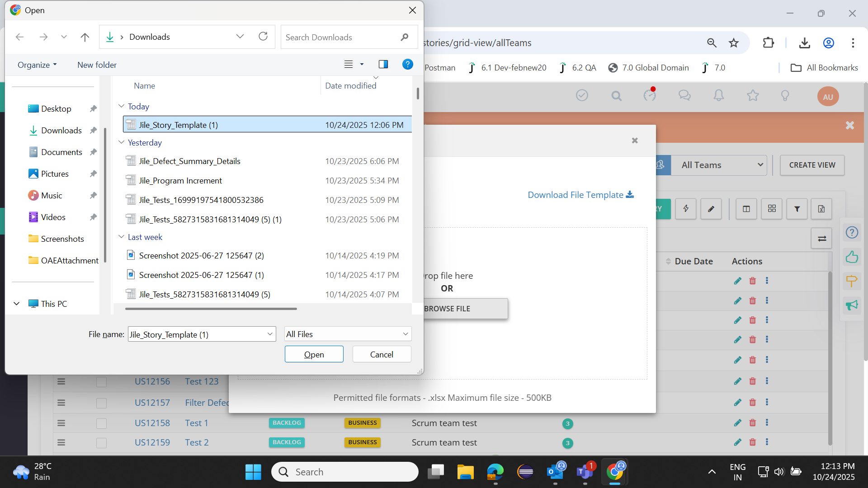Click the refresh button in the Open dialog
The image size is (868, 488).
(x=263, y=37)
